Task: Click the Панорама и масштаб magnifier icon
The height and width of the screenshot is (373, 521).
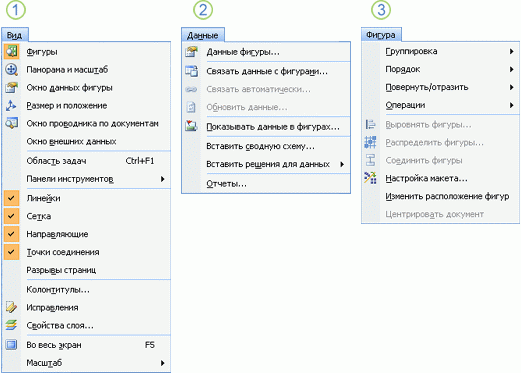Action: click(11, 70)
